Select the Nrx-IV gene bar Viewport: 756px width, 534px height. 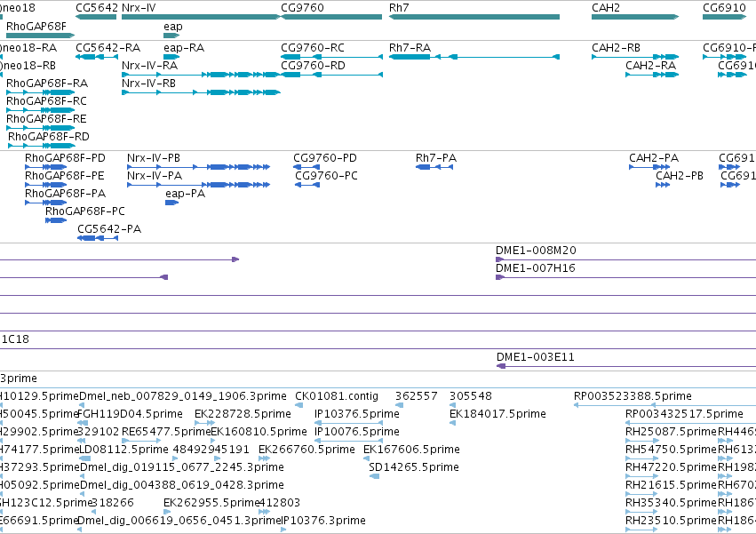click(201, 17)
